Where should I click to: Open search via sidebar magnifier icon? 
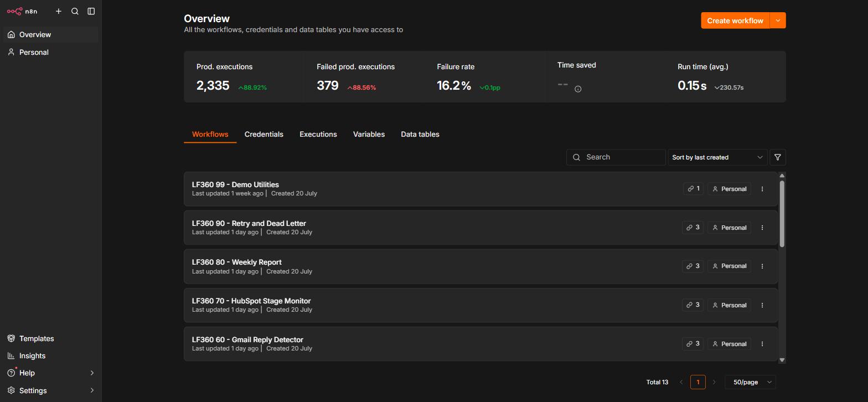coord(75,11)
